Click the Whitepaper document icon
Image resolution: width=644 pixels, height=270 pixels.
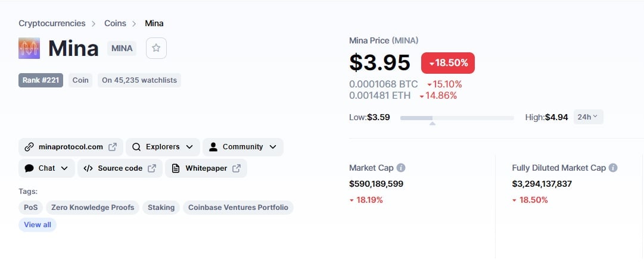click(x=175, y=168)
